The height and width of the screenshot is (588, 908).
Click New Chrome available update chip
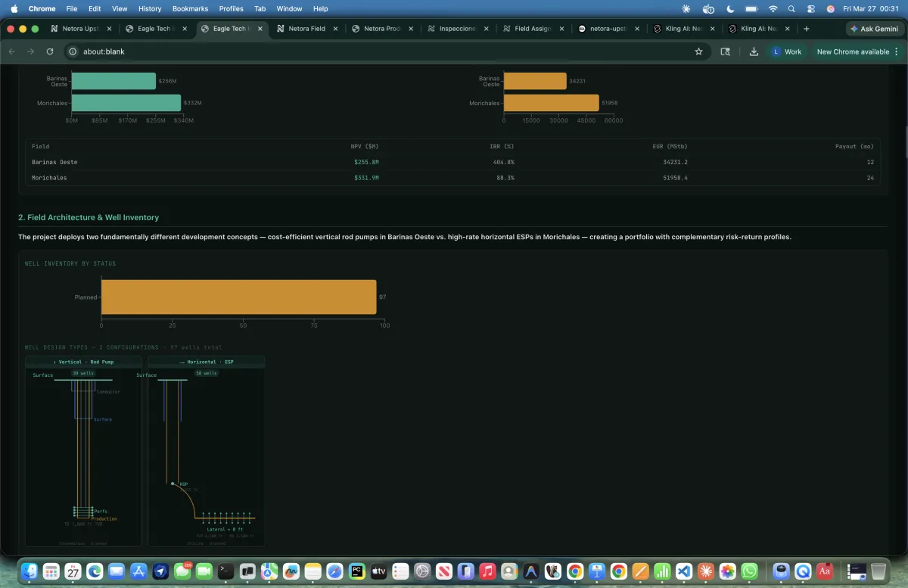point(853,51)
